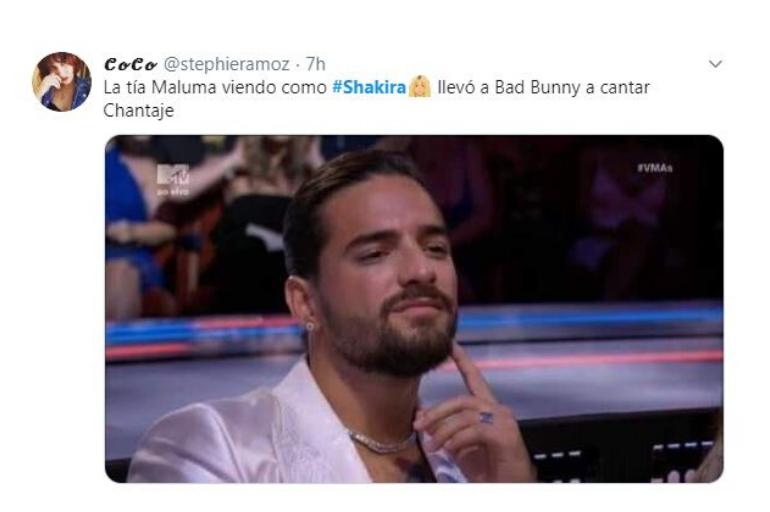Click the blue finger tattoo in photo
770x512 pixels.
[486, 418]
